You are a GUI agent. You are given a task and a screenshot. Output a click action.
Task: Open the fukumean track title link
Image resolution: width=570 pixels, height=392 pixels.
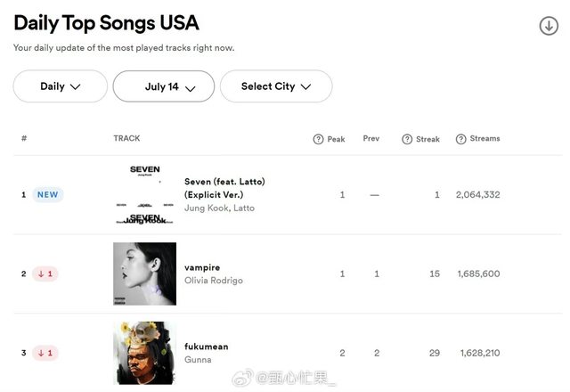206,347
